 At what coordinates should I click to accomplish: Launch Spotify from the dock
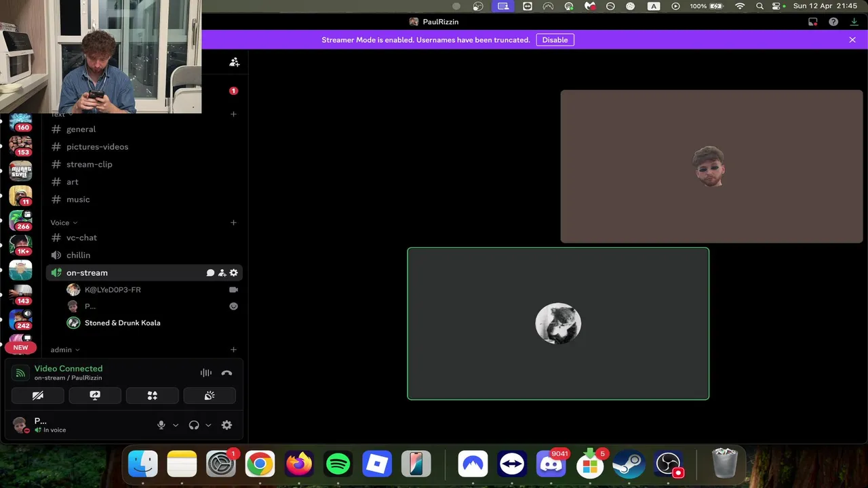(338, 464)
